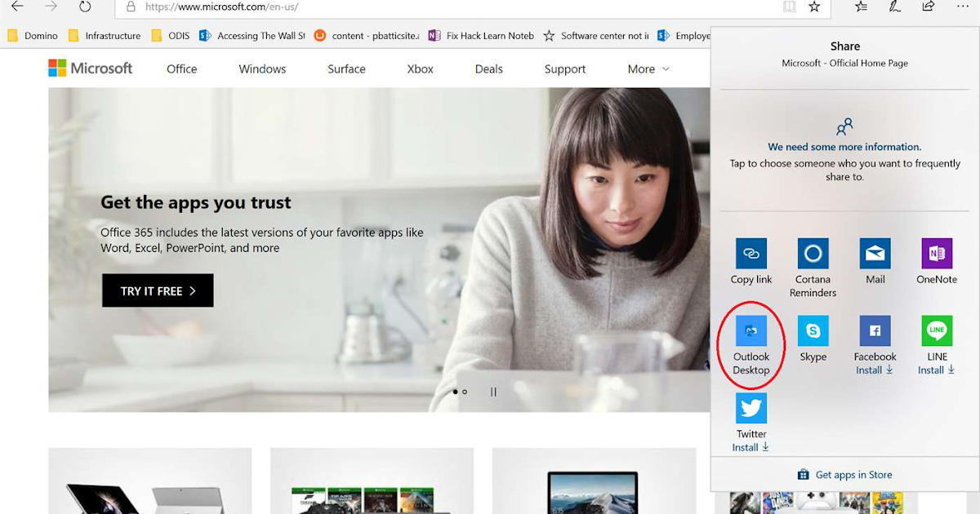Click the Share toolbar icon
The width and height of the screenshot is (980, 514).
[x=929, y=7]
